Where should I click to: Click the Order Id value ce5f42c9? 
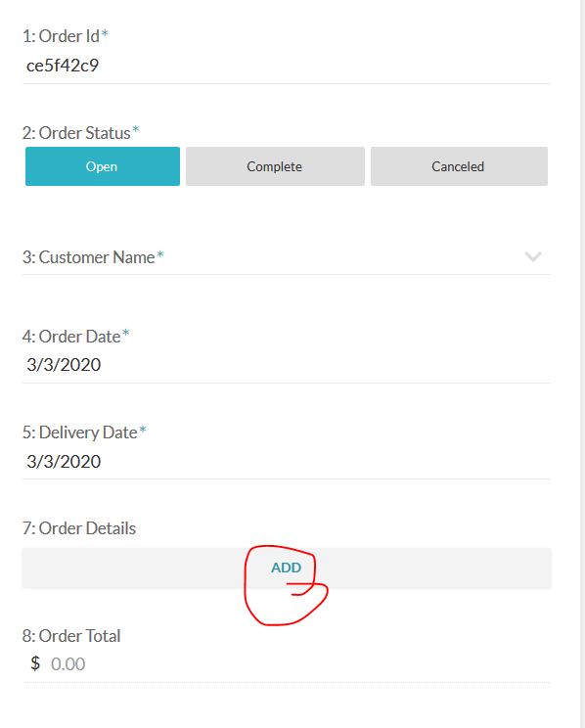63,66
